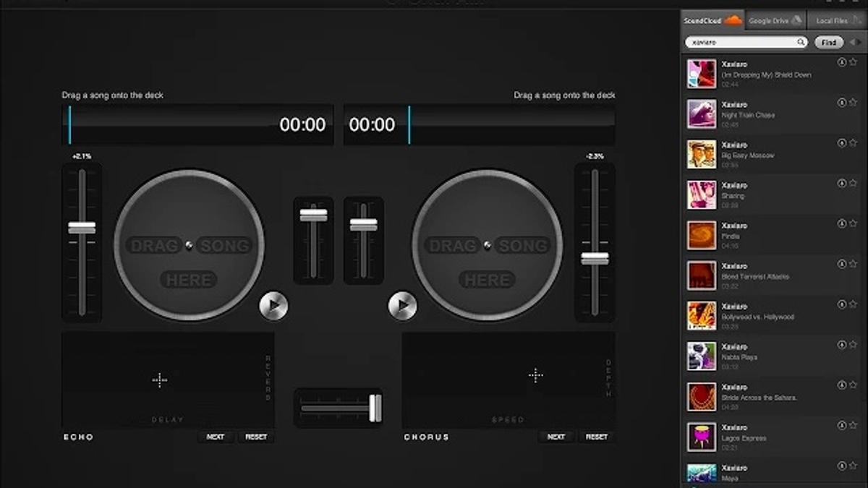Play the left deck
This screenshot has width=868, height=488.
pyautogui.click(x=273, y=306)
